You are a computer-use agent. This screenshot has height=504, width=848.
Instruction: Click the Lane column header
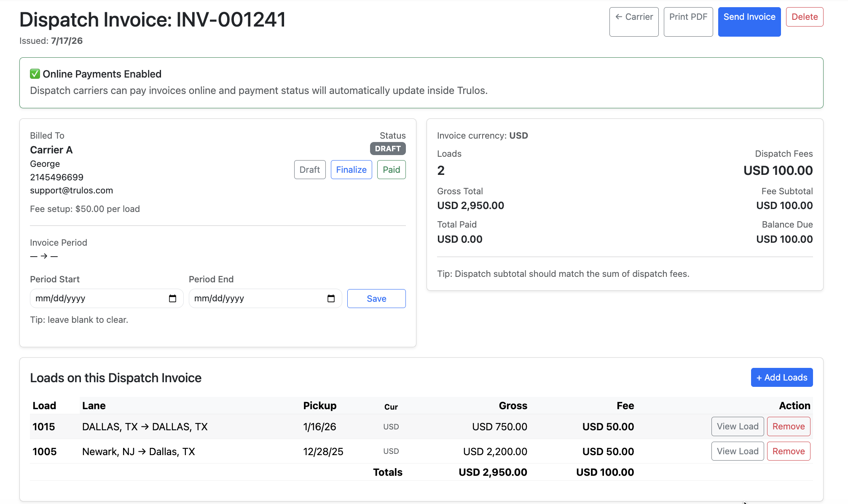pos(94,406)
